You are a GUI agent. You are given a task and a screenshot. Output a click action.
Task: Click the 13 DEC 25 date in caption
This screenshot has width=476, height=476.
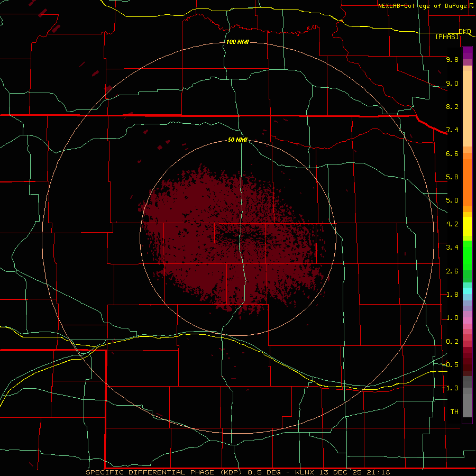coord(340,472)
